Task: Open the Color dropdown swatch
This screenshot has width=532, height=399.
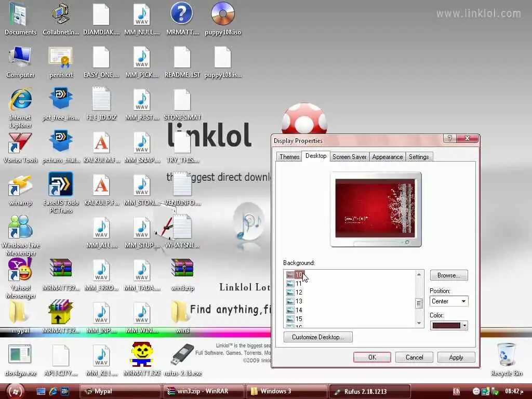Action: [x=449, y=326]
